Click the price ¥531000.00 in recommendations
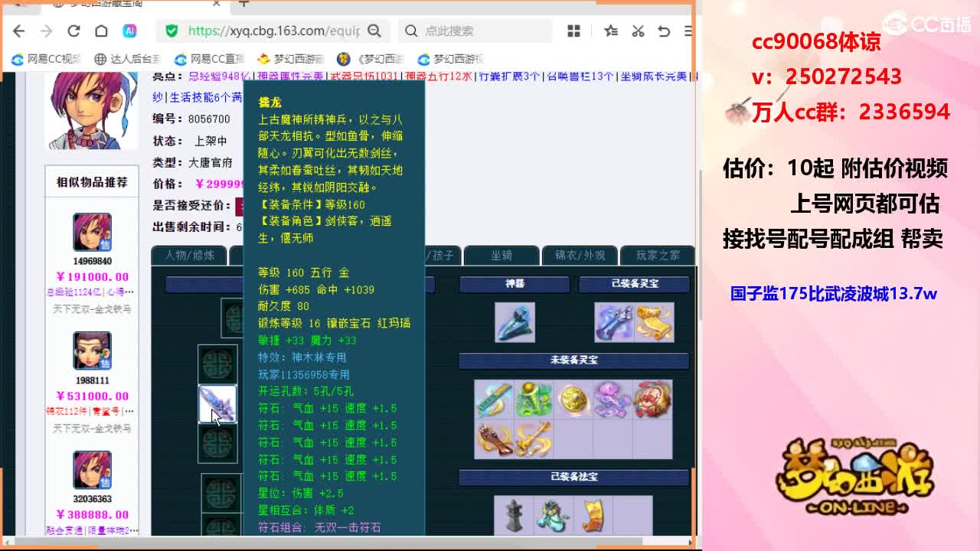The height and width of the screenshot is (551, 980). (93, 396)
